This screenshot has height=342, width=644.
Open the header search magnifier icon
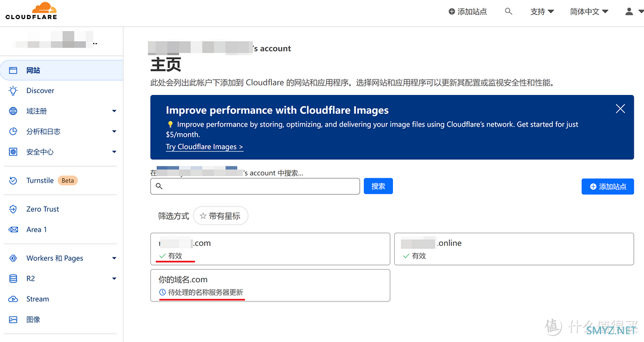coord(509,11)
